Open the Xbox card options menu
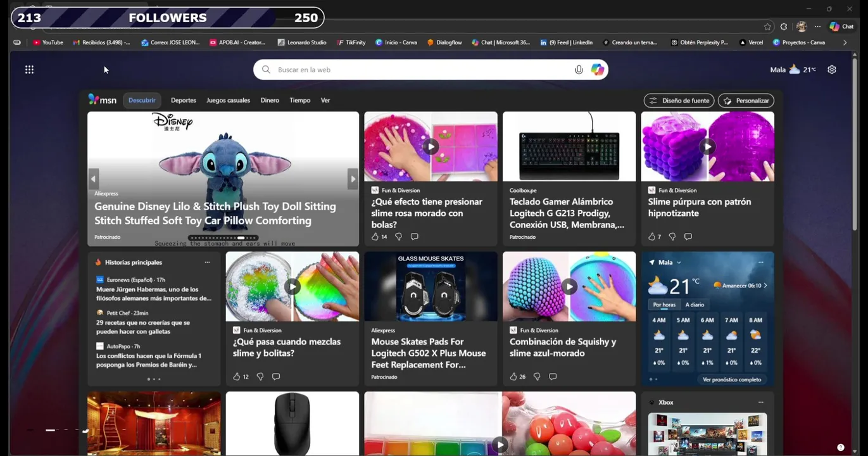868x456 pixels. coord(761,402)
